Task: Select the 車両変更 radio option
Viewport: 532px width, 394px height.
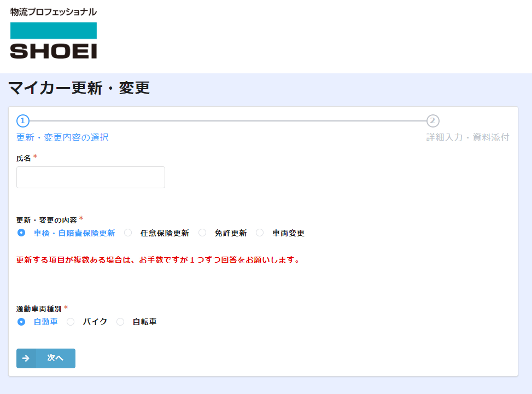Action: point(260,233)
